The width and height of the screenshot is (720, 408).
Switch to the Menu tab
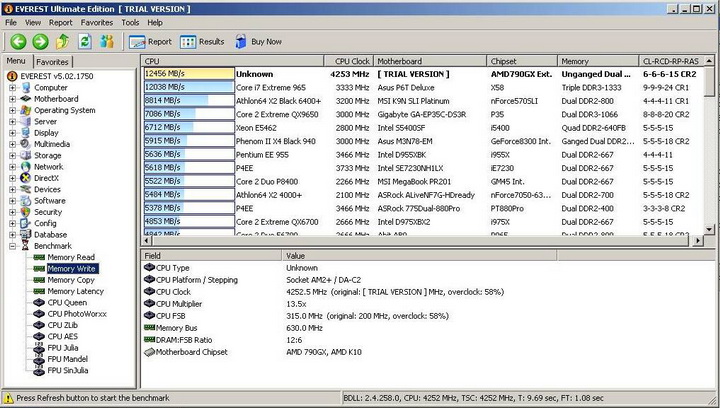coord(16,61)
